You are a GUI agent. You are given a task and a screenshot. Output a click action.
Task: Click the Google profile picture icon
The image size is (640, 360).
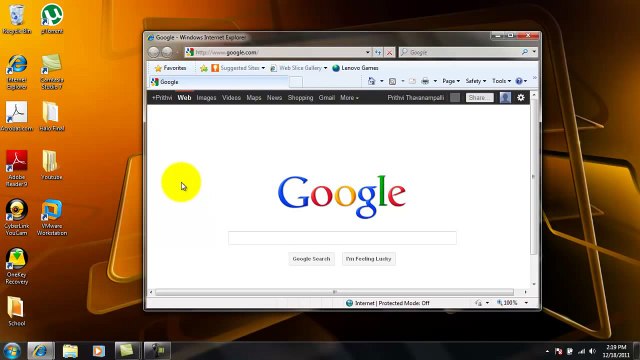(x=505, y=98)
